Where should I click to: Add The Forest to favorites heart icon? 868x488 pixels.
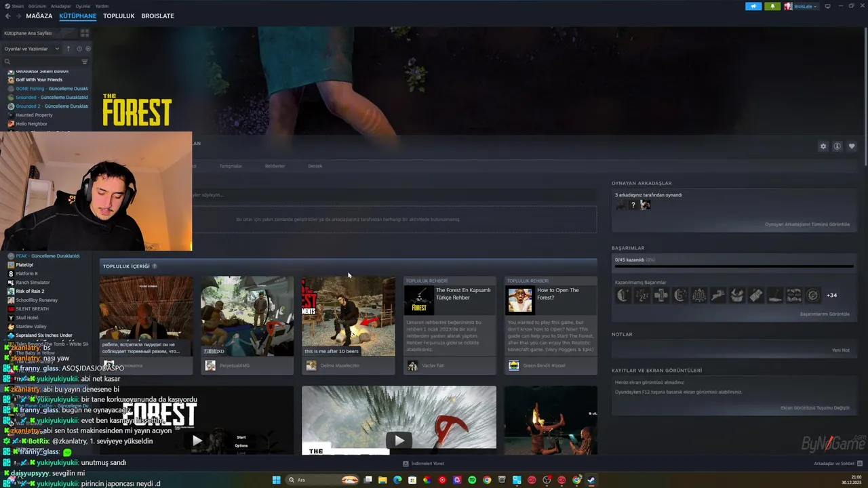(852, 146)
